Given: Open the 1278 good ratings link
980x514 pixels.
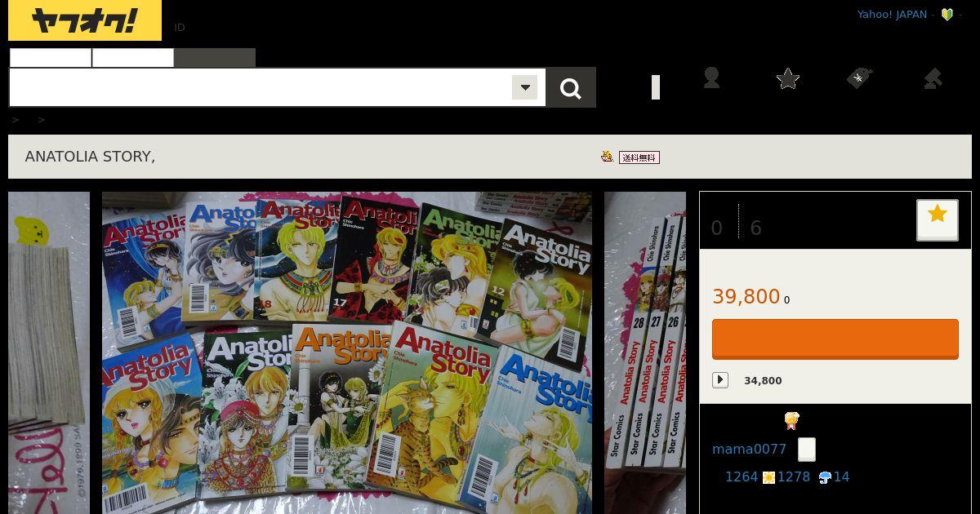Looking at the screenshot, I should pos(794,477).
